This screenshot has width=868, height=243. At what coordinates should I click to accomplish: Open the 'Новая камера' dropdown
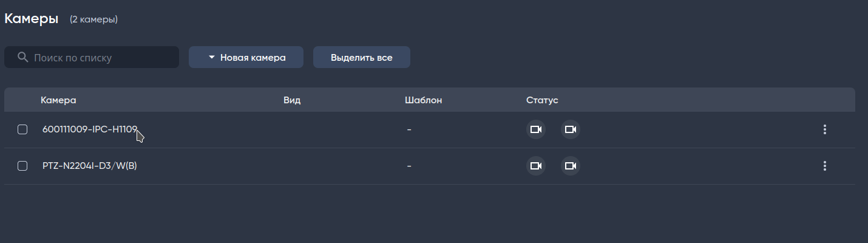click(246, 58)
